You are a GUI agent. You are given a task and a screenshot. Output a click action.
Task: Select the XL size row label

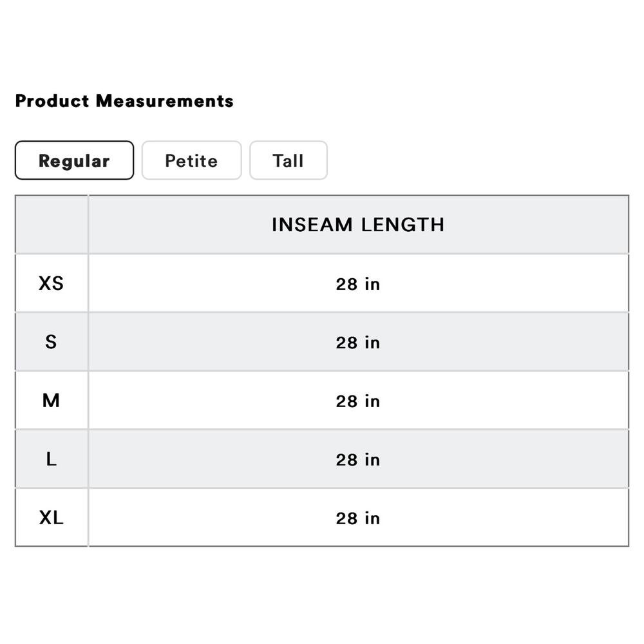52,518
